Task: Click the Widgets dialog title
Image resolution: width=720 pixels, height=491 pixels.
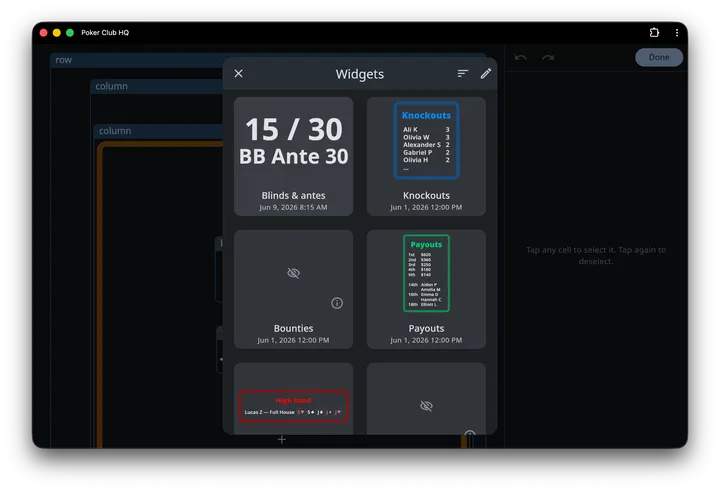Action: (360, 74)
